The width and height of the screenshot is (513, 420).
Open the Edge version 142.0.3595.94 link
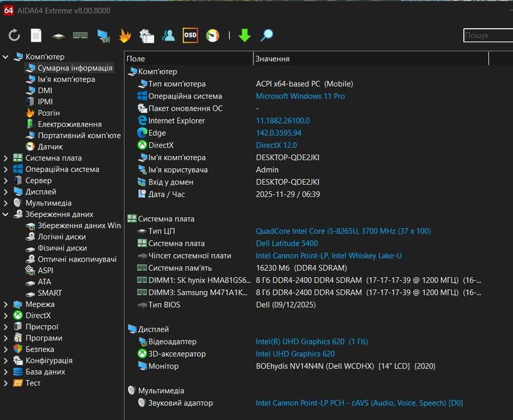(x=279, y=133)
